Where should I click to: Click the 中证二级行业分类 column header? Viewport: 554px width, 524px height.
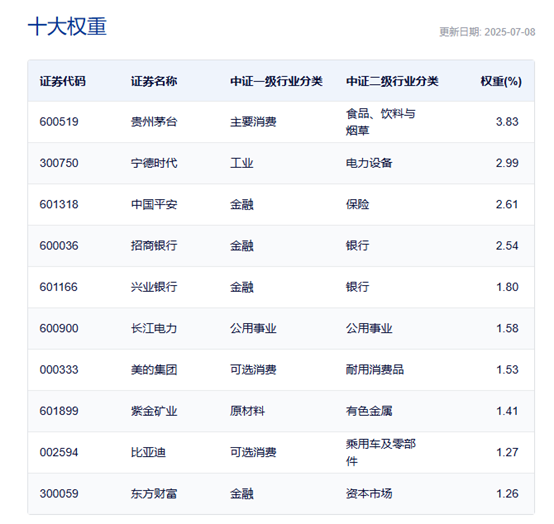392,81
